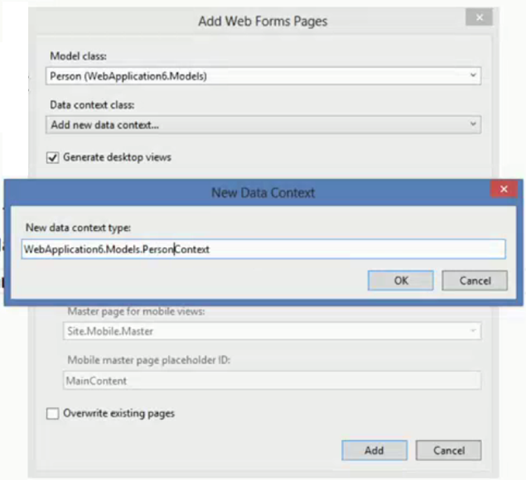This screenshot has height=480, width=526.
Task: Click the MainContent placeholder ID field
Action: pos(272,380)
